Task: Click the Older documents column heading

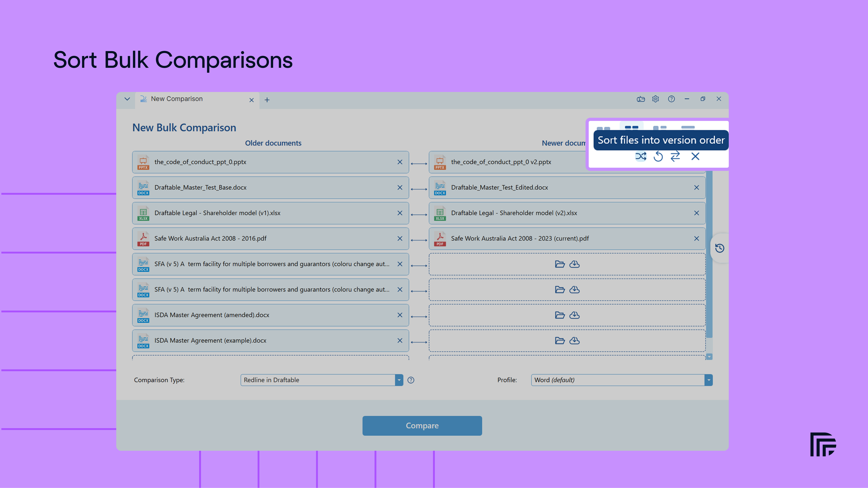Action: (x=273, y=143)
